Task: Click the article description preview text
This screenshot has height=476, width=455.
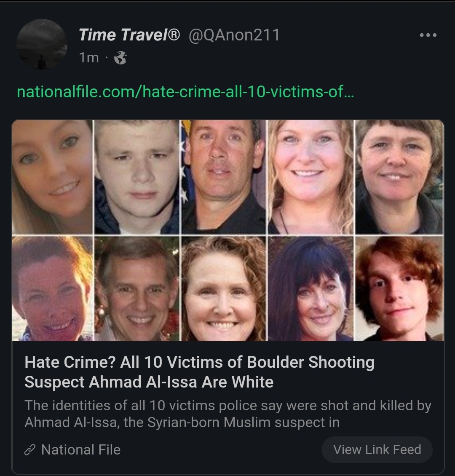Action: coord(228,414)
